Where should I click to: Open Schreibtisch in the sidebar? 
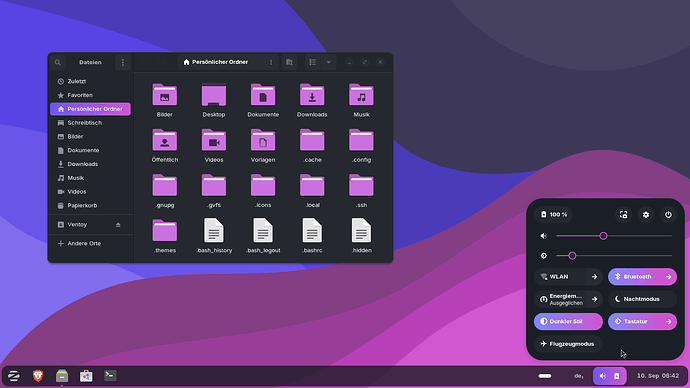90,123
